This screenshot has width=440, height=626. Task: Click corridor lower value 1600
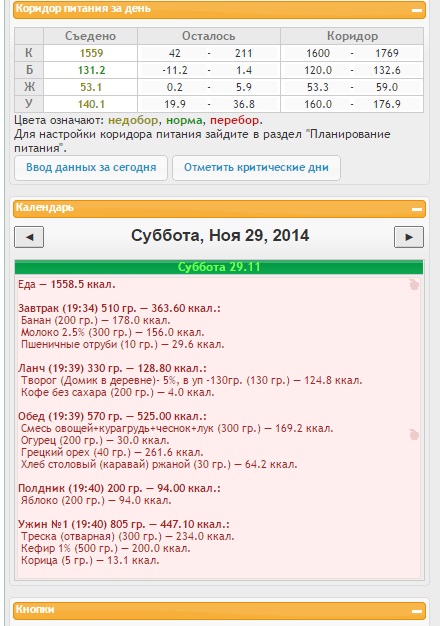pyautogui.click(x=318, y=53)
